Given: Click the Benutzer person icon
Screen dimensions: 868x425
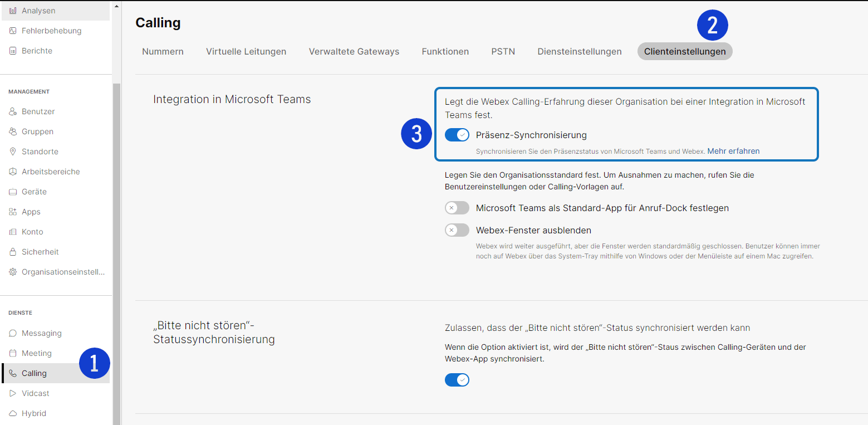Looking at the screenshot, I should point(13,111).
